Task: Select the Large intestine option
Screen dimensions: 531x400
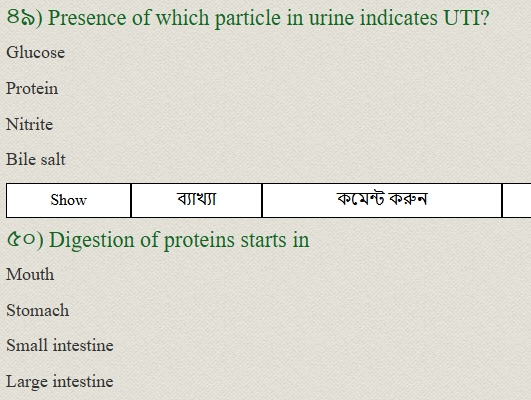Action: (60, 382)
